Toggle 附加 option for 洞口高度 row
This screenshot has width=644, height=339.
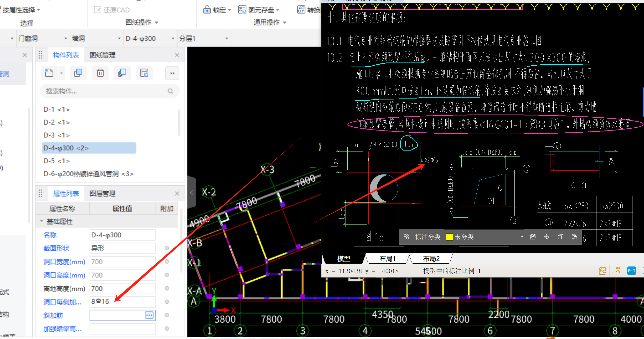(167, 275)
